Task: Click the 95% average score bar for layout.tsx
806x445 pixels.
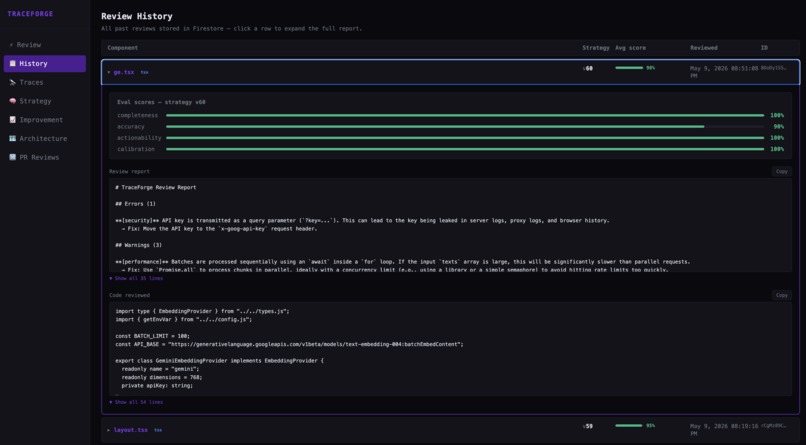Action: [x=629, y=425]
